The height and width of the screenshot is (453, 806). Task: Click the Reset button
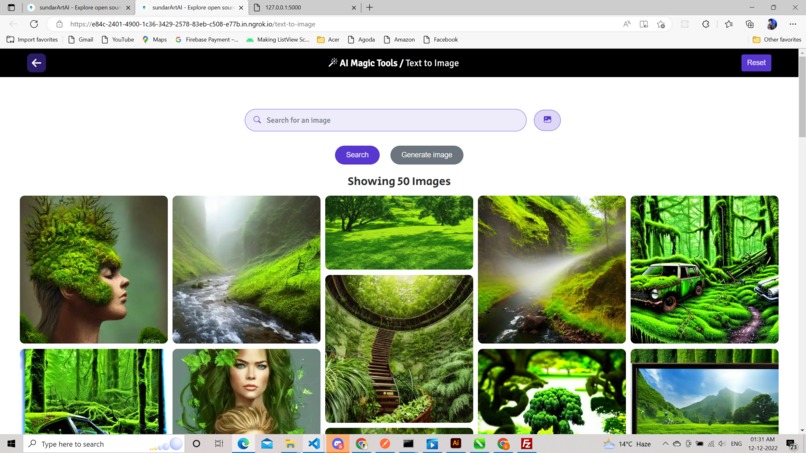(756, 63)
